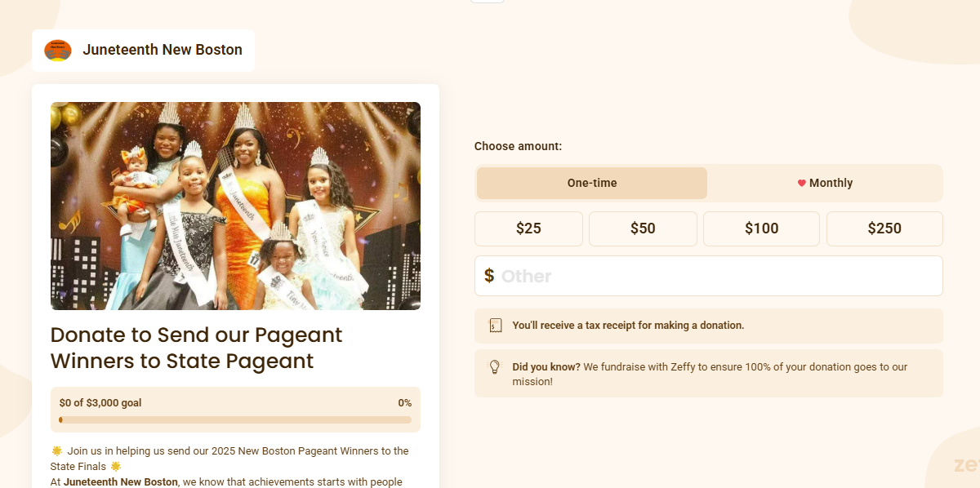This screenshot has height=488, width=980.
Task: Choose the $25 donation amount
Action: [528, 228]
